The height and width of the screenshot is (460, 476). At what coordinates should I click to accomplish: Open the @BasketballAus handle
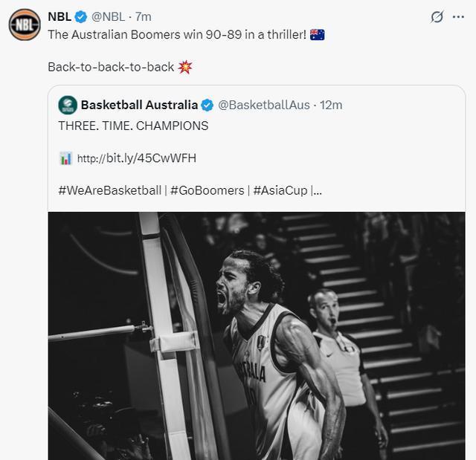click(x=264, y=106)
